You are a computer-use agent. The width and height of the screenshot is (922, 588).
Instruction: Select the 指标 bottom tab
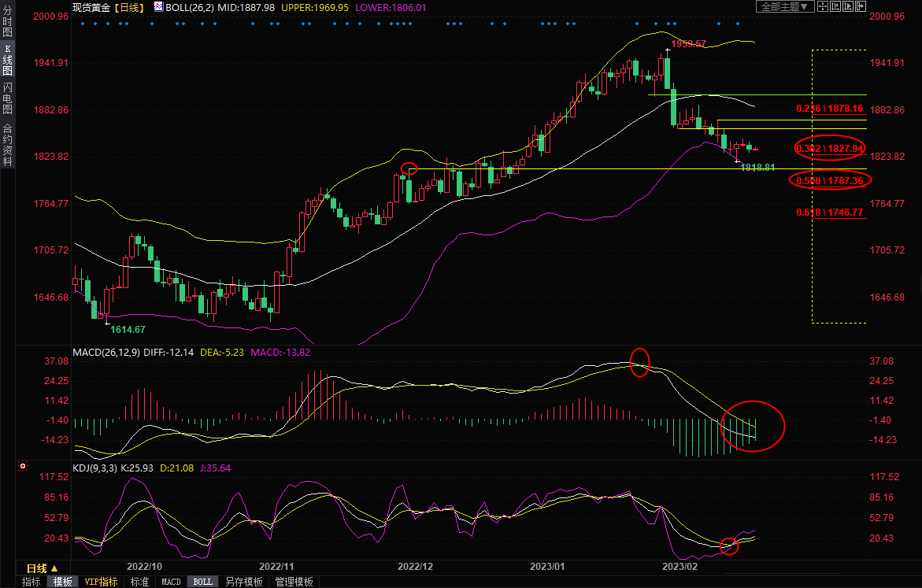tap(31, 582)
